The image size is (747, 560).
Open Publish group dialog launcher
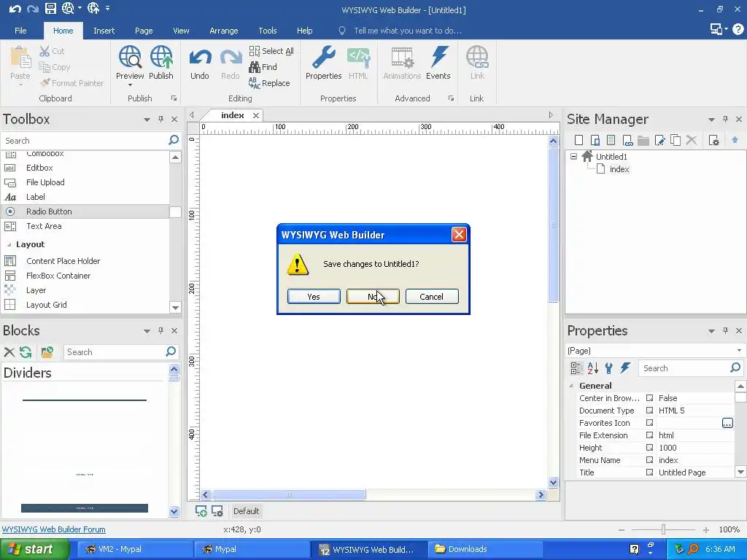click(174, 98)
